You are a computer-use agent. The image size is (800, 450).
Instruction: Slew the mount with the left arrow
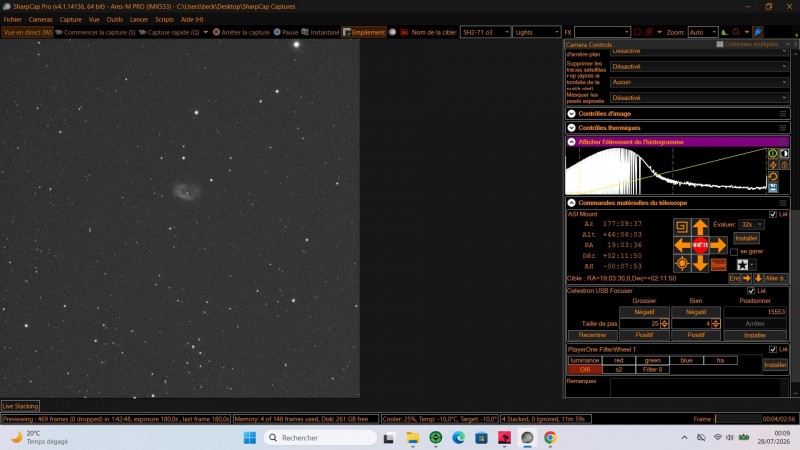682,245
